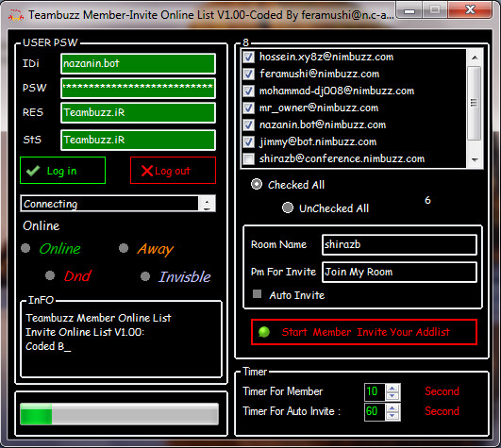Click the contact list scroll down arrow

click(475, 160)
